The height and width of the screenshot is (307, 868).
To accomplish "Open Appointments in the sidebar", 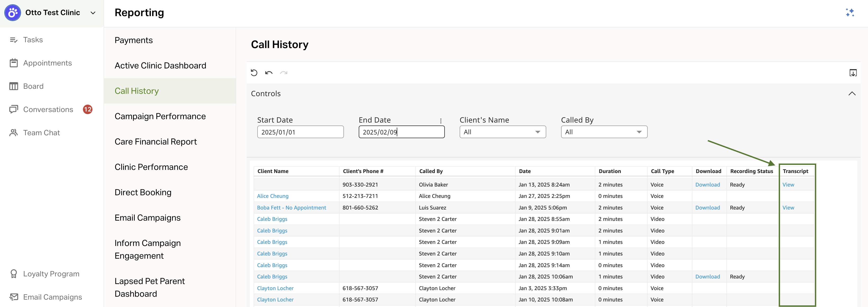I will (48, 63).
